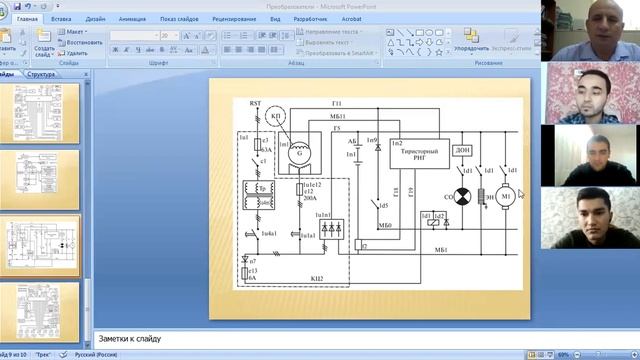Open the Макет layout dropdown
Screen dimensions: 640x360
click(73, 32)
